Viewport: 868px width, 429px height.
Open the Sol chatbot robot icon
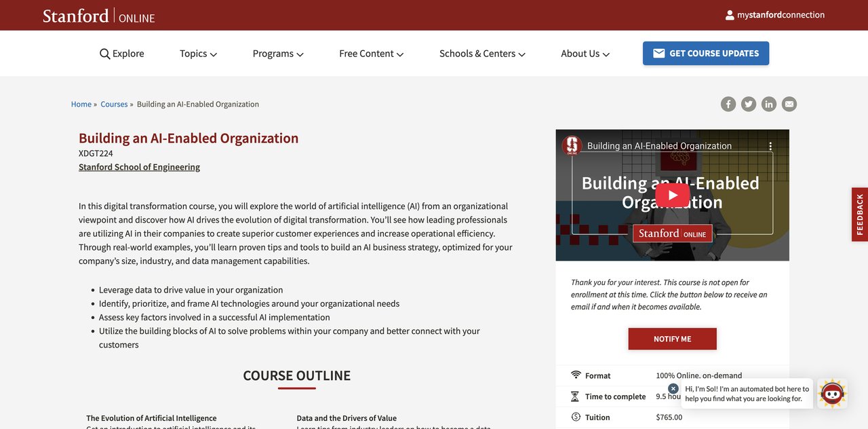pos(832,393)
